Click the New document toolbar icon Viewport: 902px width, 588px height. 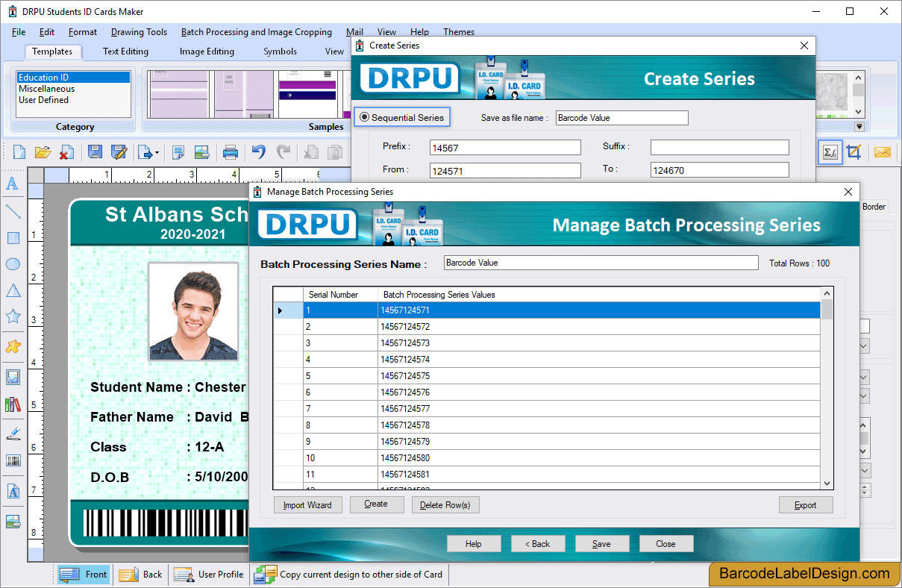click(x=19, y=152)
